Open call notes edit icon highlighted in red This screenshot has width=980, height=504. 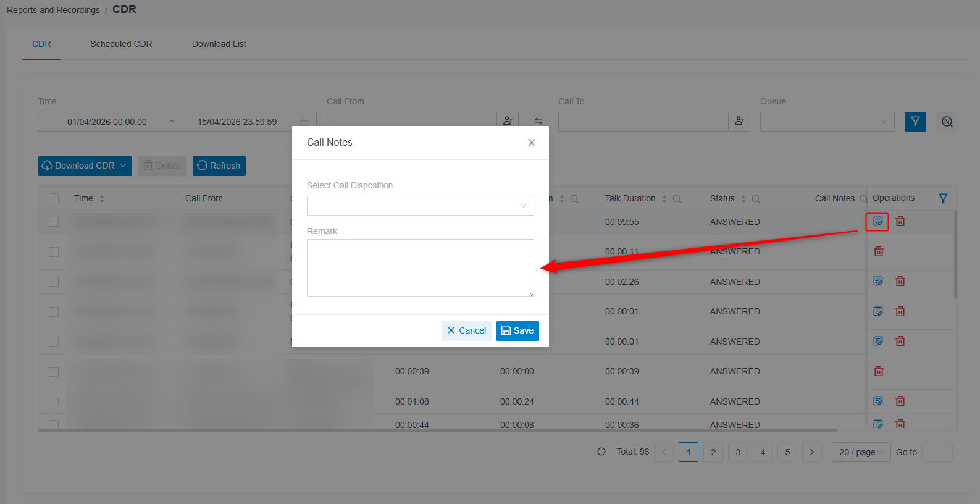point(877,221)
